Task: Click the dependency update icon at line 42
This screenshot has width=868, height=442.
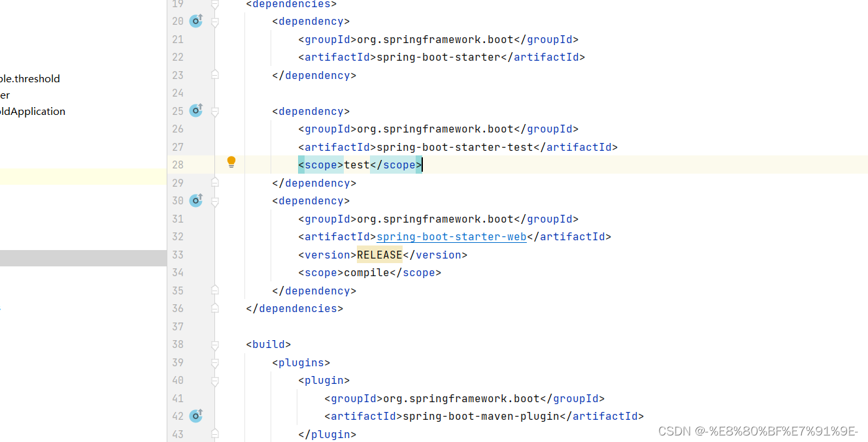Action: (195, 416)
